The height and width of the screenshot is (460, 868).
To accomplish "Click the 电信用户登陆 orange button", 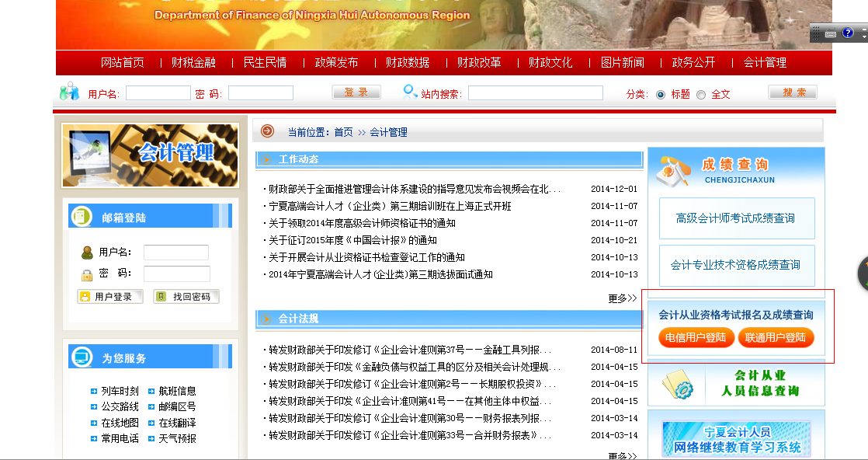I will pyautogui.click(x=696, y=337).
